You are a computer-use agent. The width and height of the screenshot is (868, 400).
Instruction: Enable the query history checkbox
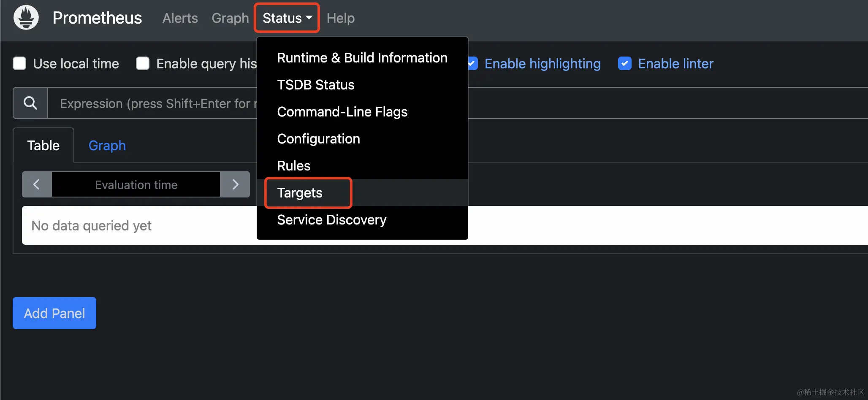tap(143, 63)
